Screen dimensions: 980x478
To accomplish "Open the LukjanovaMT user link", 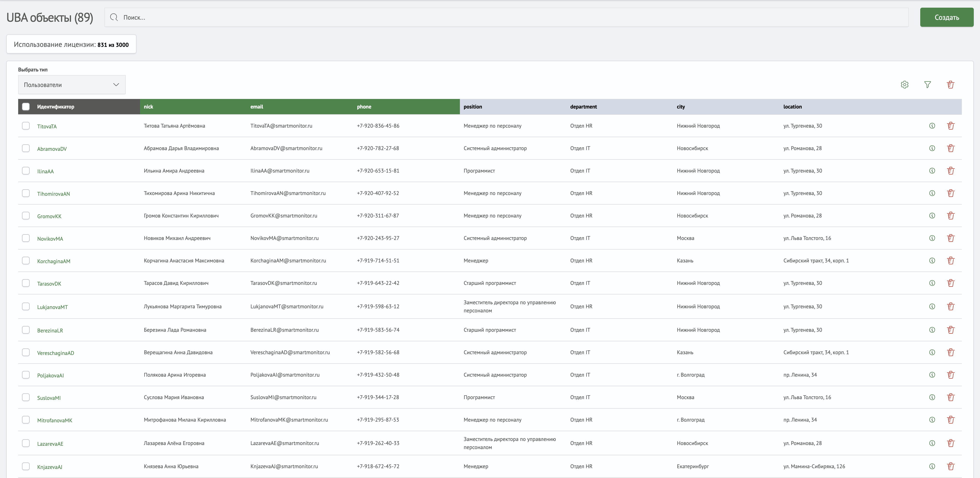I will 52,307.
